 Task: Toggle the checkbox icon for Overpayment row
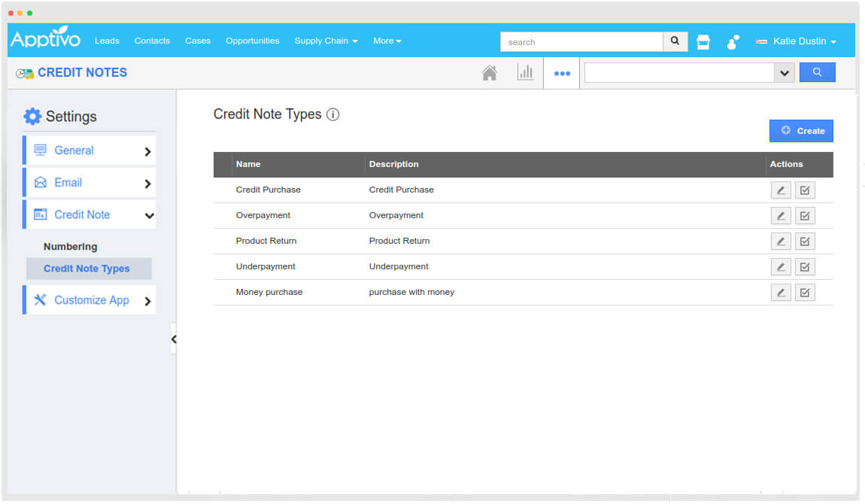805,216
